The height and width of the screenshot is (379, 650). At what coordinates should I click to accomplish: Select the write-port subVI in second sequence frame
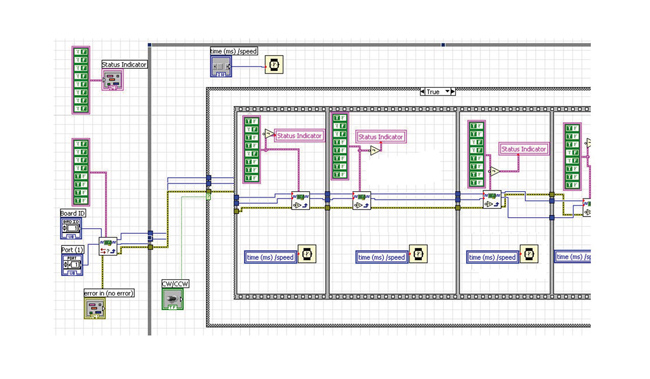pyautogui.click(x=361, y=200)
